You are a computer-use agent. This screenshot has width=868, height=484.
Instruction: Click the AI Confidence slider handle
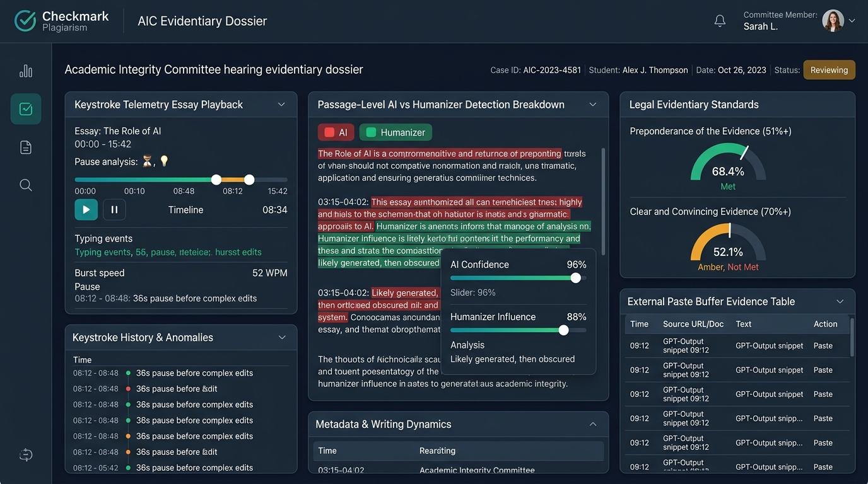[575, 278]
